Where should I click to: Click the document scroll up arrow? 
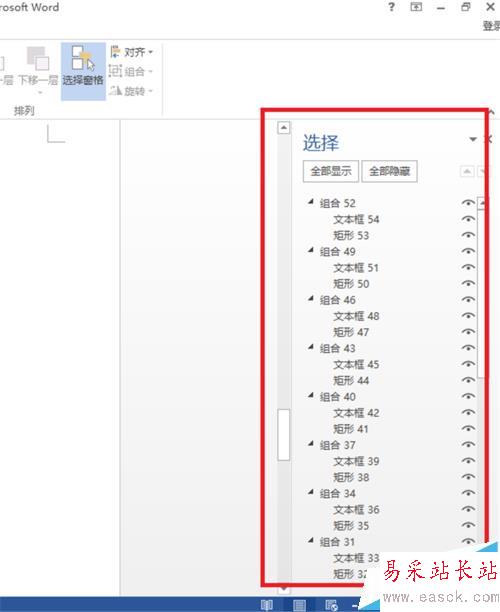click(284, 127)
